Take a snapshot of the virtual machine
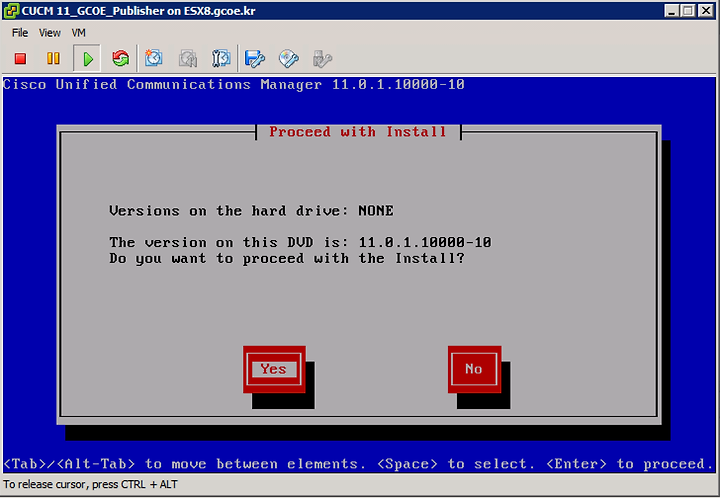Screen dimensions: 720x498 154,58
